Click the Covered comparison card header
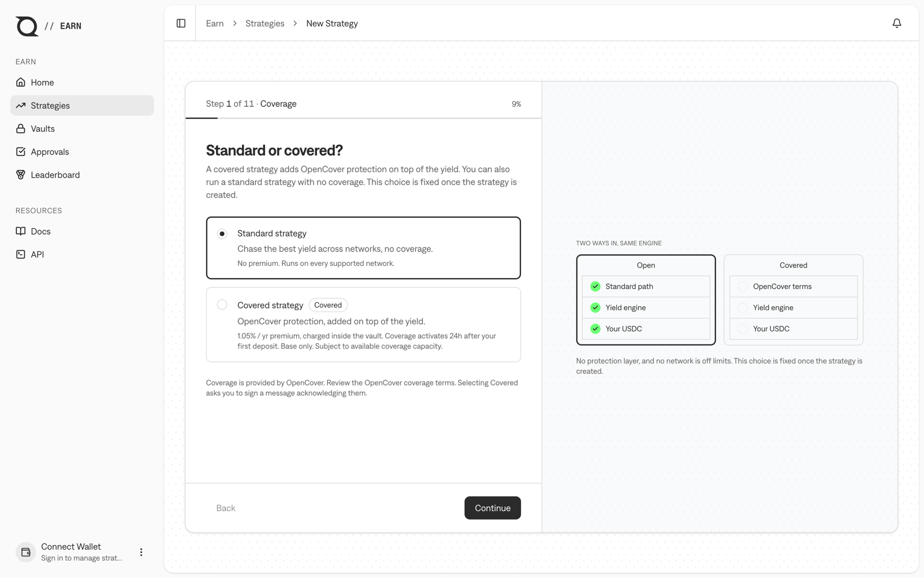 (793, 265)
